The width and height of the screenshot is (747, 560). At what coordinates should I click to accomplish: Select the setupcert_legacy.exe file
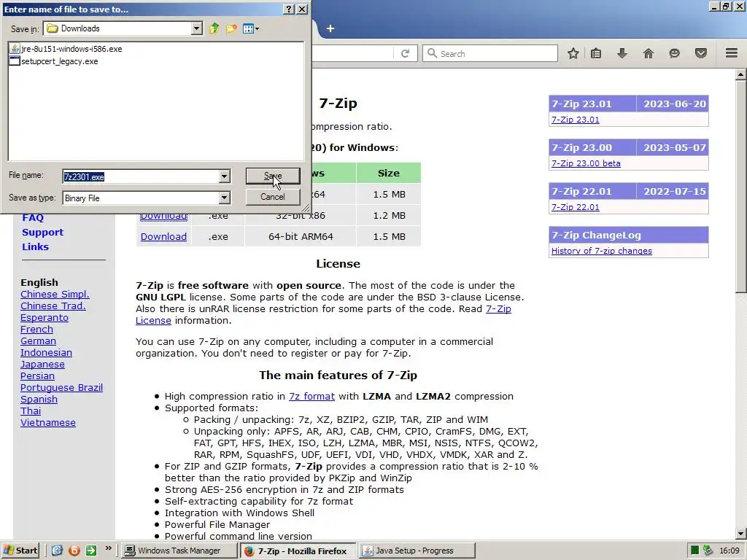point(54,61)
